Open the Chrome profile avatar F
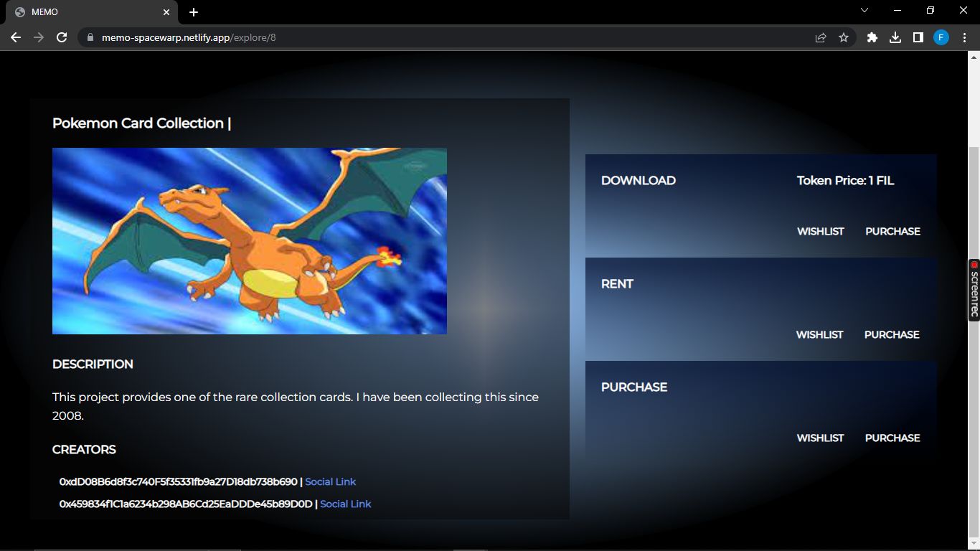 pos(941,37)
